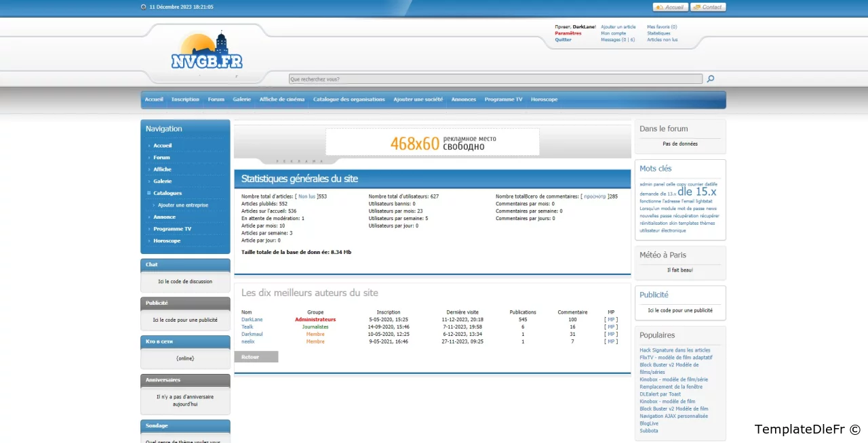Open the Paramètres link
The height and width of the screenshot is (443, 868).
568,33
